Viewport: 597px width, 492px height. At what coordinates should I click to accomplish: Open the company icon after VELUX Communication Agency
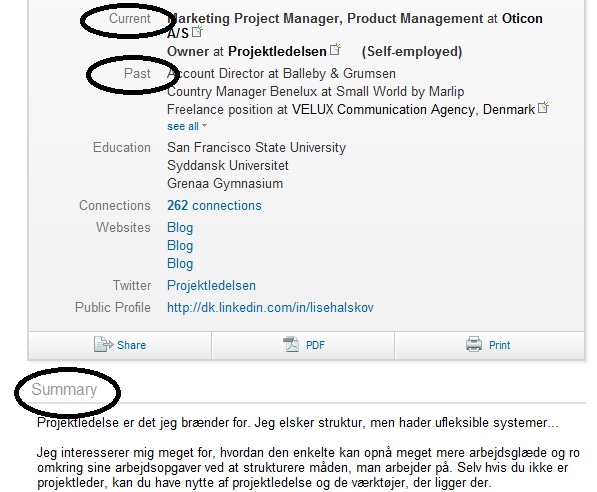pyautogui.click(x=543, y=107)
